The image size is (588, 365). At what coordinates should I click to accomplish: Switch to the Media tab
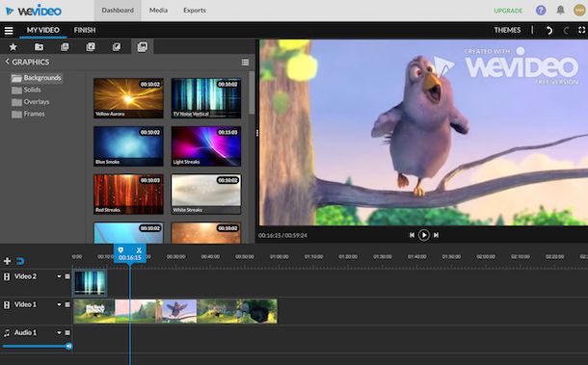coord(158,11)
